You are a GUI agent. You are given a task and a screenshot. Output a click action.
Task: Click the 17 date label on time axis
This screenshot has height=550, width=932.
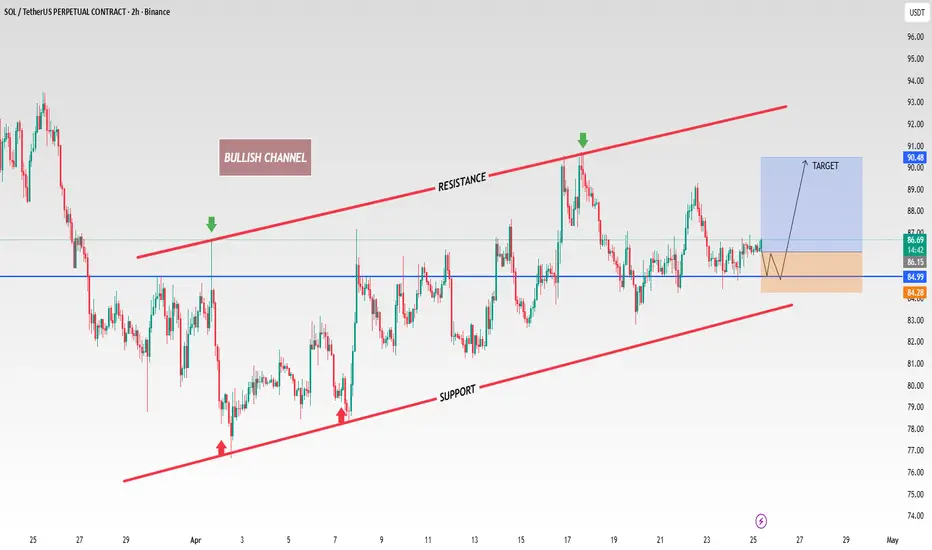(567, 540)
